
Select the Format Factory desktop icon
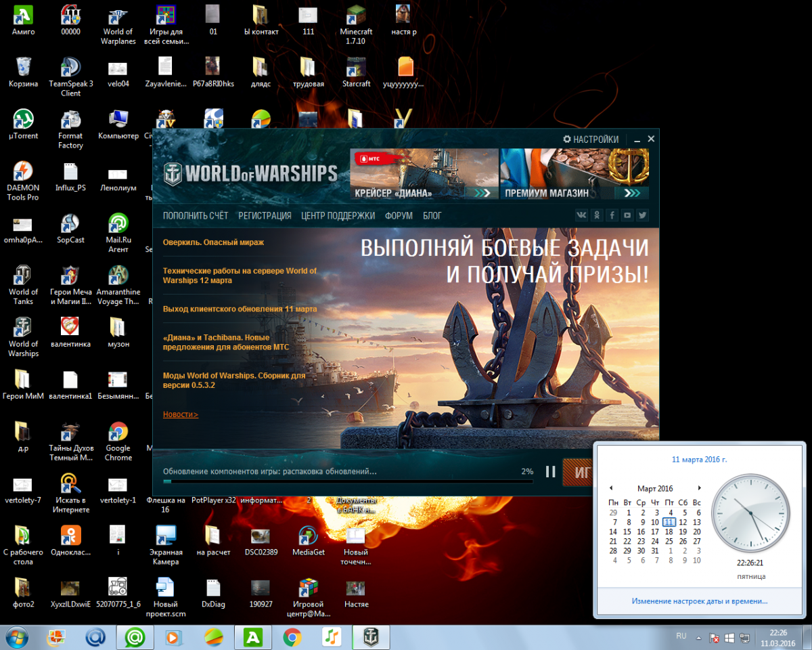tap(71, 129)
